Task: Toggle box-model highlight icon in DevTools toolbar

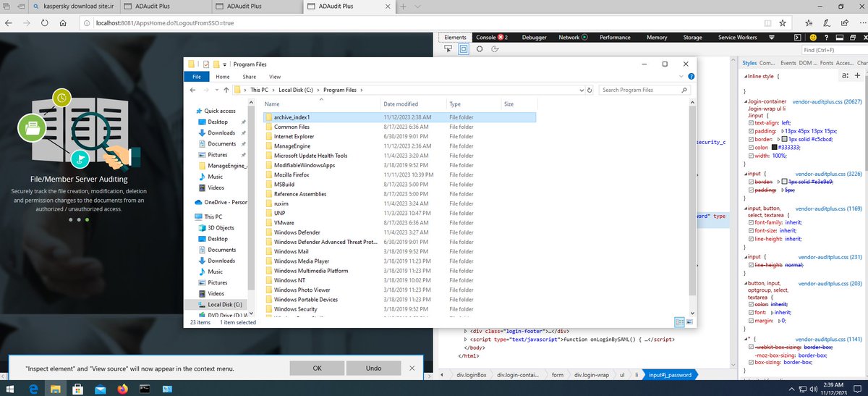Action: click(464, 49)
